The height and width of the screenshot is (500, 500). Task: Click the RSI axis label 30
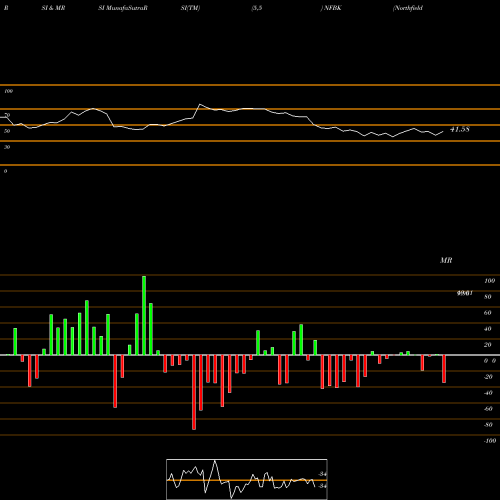point(7,147)
